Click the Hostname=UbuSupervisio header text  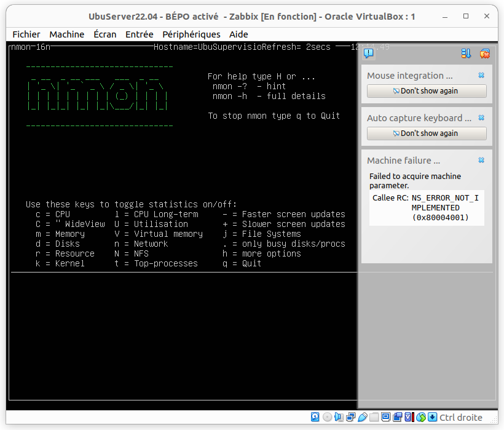click(207, 47)
